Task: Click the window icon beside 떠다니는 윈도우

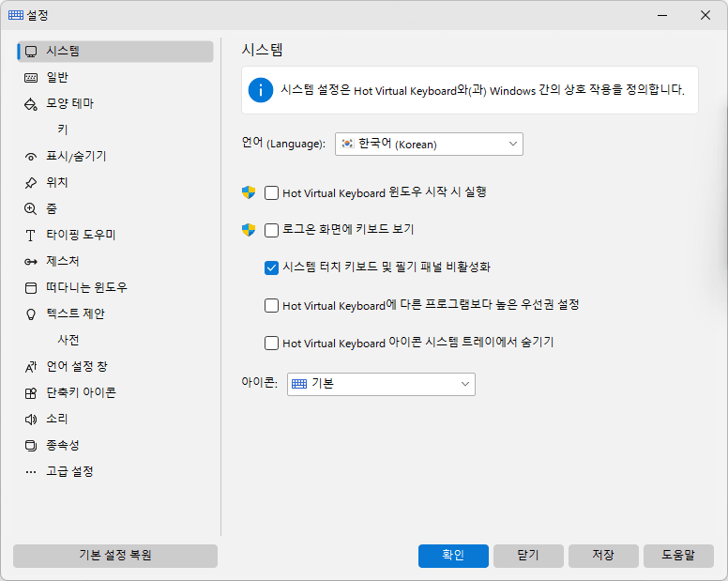Action: point(31,288)
